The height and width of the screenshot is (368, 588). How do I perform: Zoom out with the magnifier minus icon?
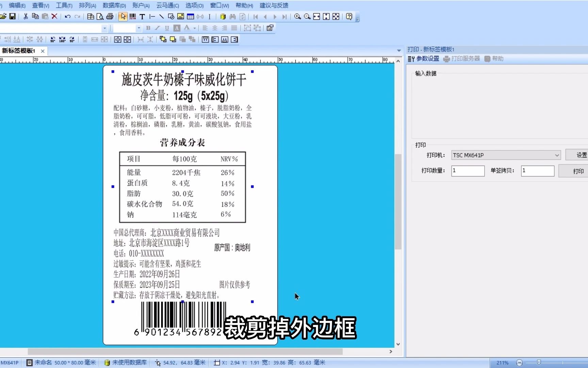point(307,16)
